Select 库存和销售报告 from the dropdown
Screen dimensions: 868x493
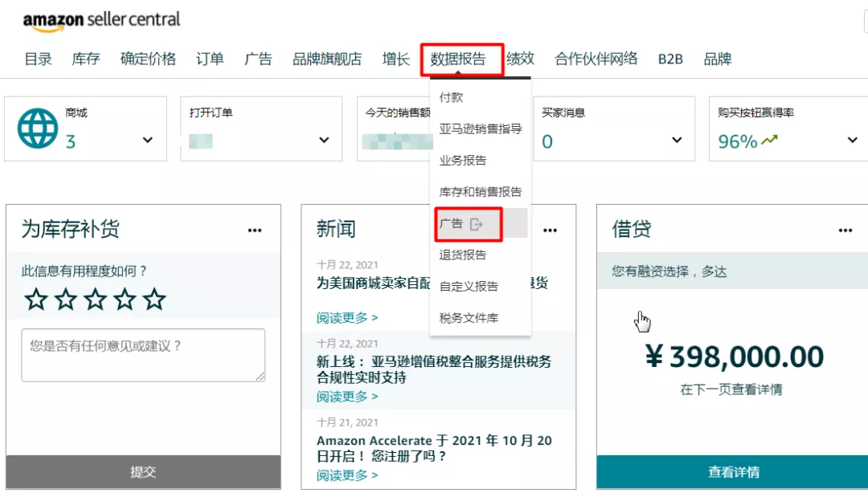coord(479,192)
